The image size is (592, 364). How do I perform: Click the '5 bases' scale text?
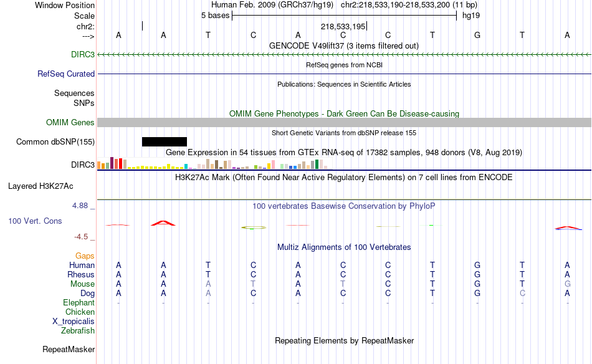pyautogui.click(x=215, y=16)
